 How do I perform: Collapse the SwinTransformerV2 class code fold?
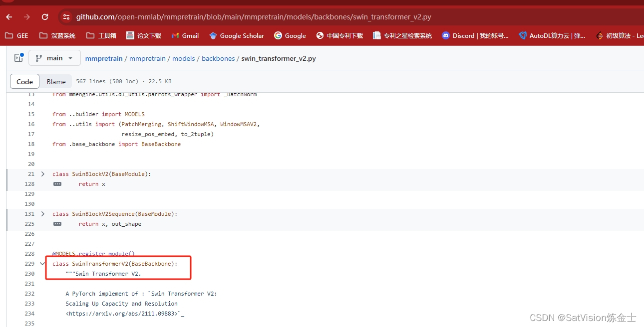[x=43, y=264]
